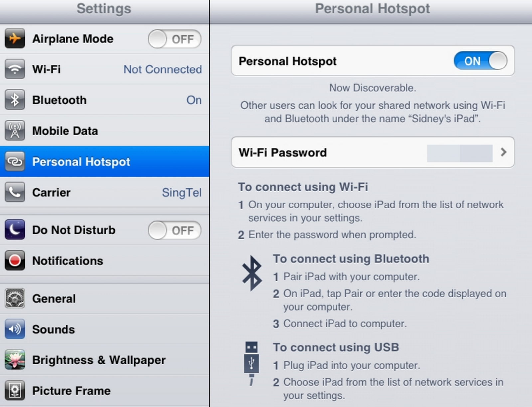
Task: Tap the Mobile Data antenna icon
Action: pyautogui.click(x=15, y=131)
